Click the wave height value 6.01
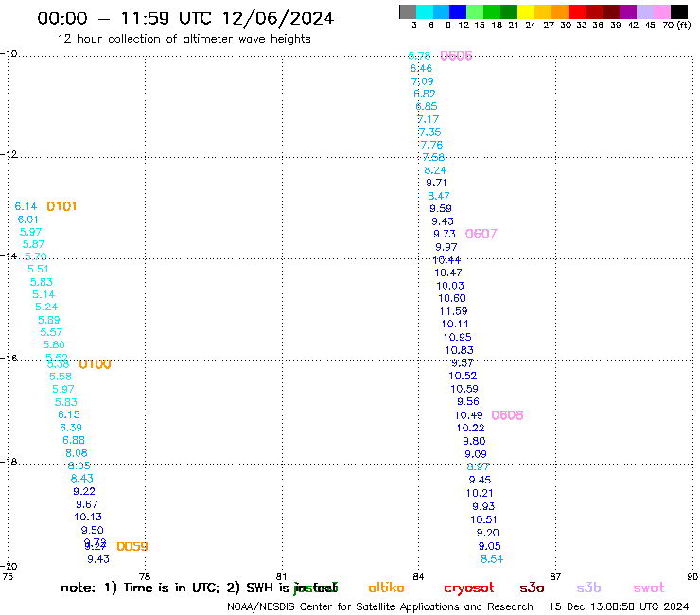 point(27,220)
